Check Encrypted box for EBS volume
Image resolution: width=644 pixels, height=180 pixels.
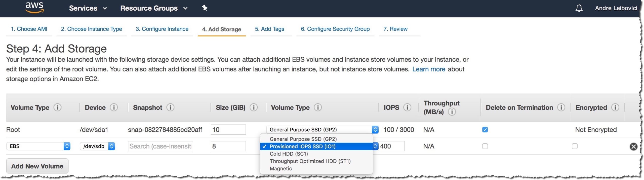(x=575, y=146)
